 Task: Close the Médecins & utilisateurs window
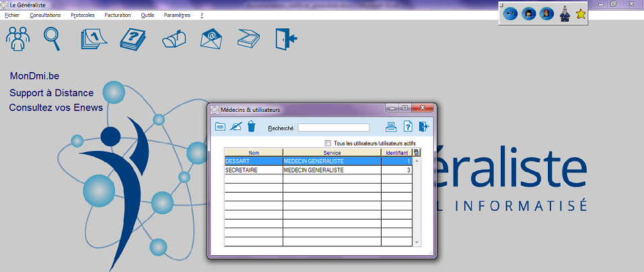point(422,108)
